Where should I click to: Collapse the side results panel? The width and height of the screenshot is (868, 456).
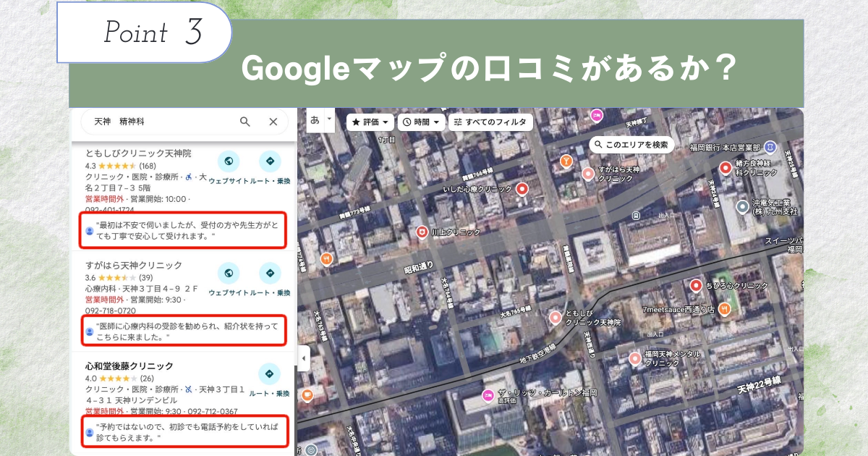(x=303, y=359)
